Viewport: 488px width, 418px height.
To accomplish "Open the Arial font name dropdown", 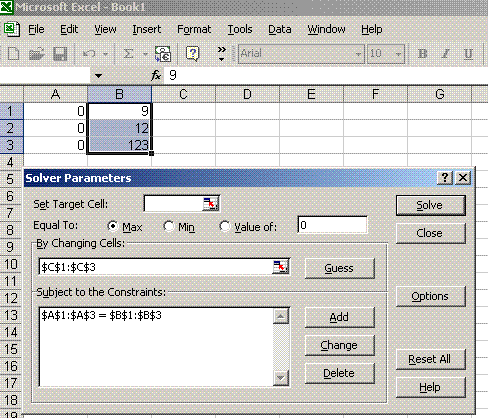I will 358,54.
